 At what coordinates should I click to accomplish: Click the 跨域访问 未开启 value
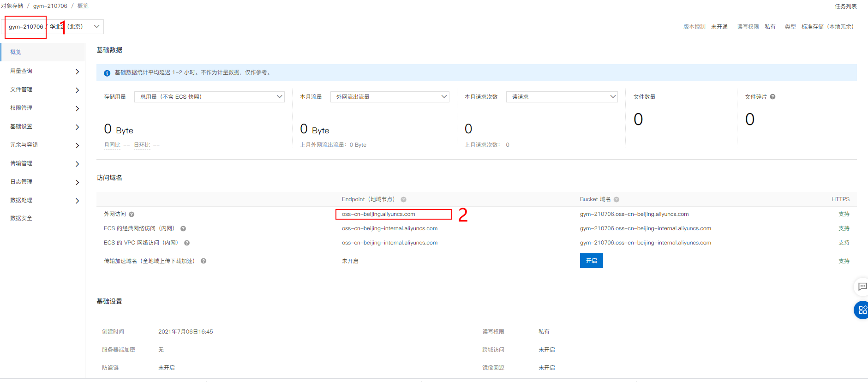547,350
